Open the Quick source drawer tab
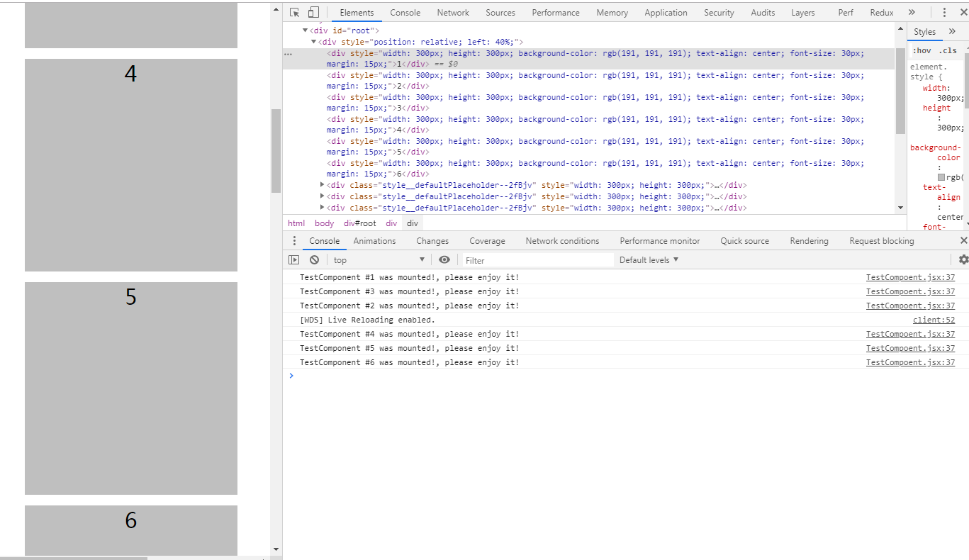Viewport: 969px width, 560px height. [x=745, y=241]
